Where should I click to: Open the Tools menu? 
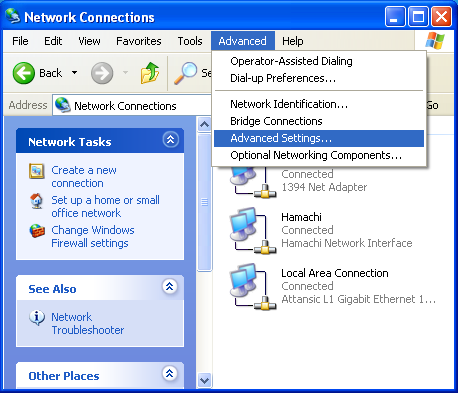pyautogui.click(x=190, y=41)
